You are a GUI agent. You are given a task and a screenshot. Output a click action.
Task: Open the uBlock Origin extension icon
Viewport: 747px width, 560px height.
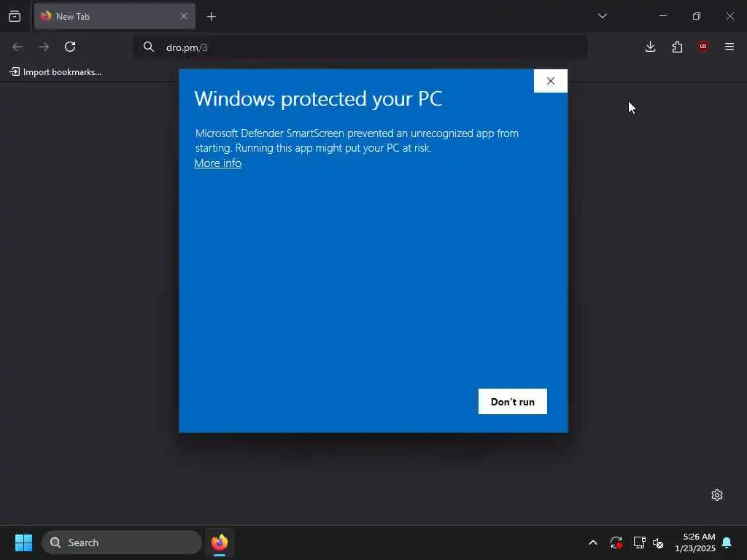click(703, 47)
